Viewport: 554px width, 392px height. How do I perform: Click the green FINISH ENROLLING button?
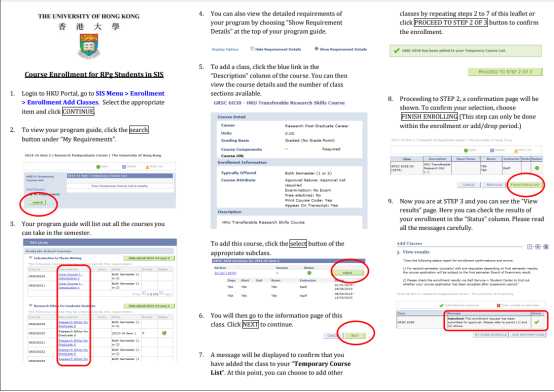tap(526, 185)
